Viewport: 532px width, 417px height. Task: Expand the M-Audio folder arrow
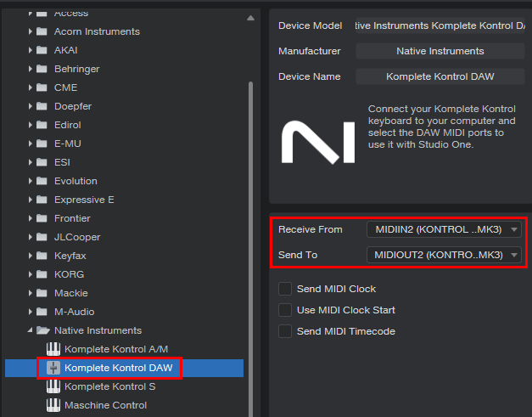point(31,312)
